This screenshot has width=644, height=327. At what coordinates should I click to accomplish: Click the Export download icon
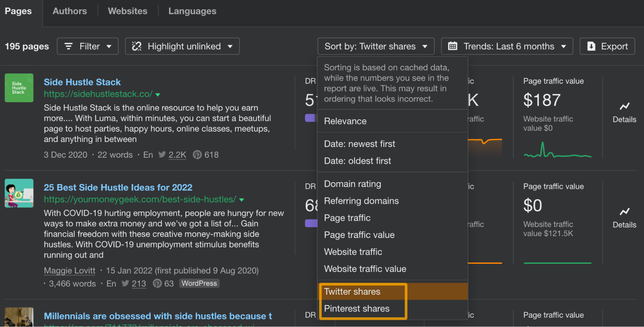(591, 46)
